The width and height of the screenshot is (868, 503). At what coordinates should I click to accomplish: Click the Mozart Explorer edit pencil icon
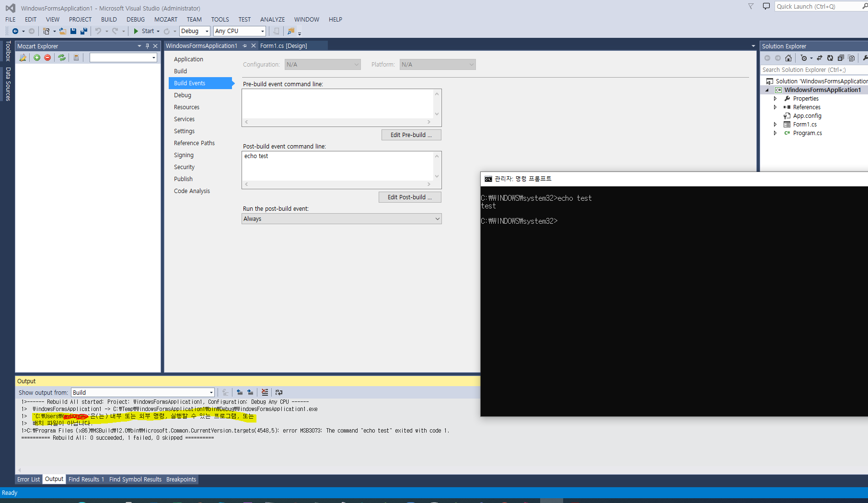(x=23, y=57)
